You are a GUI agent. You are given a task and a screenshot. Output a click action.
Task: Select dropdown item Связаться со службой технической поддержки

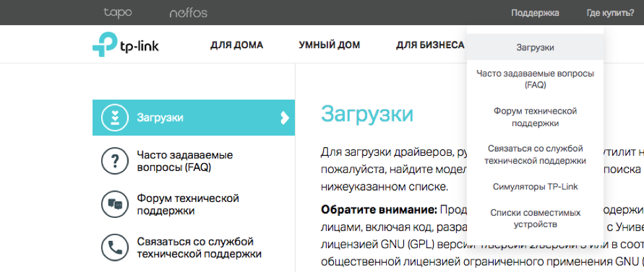coord(535,154)
